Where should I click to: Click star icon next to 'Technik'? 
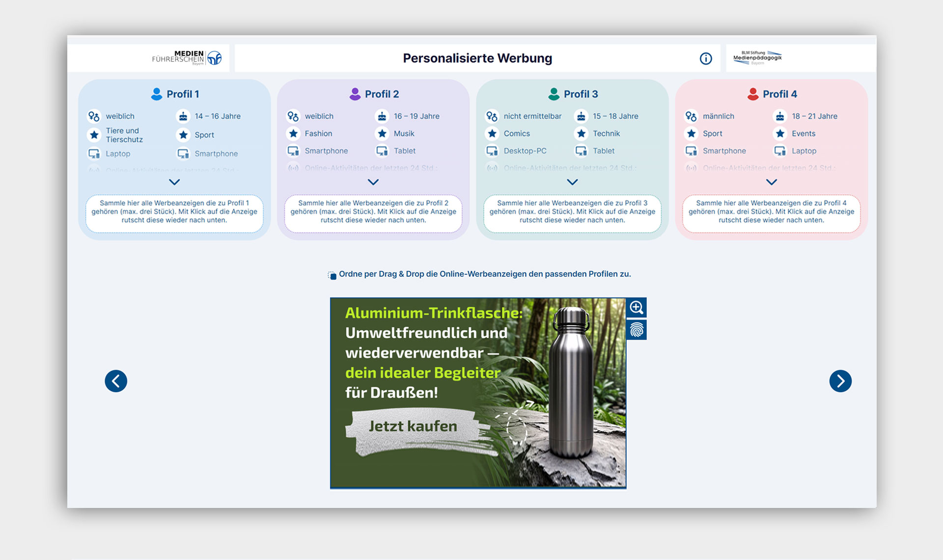coord(581,133)
